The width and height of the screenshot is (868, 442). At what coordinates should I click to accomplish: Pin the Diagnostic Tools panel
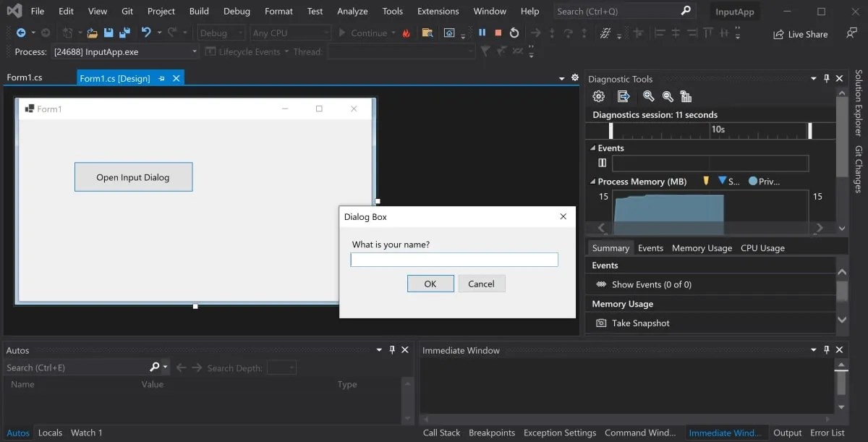826,78
